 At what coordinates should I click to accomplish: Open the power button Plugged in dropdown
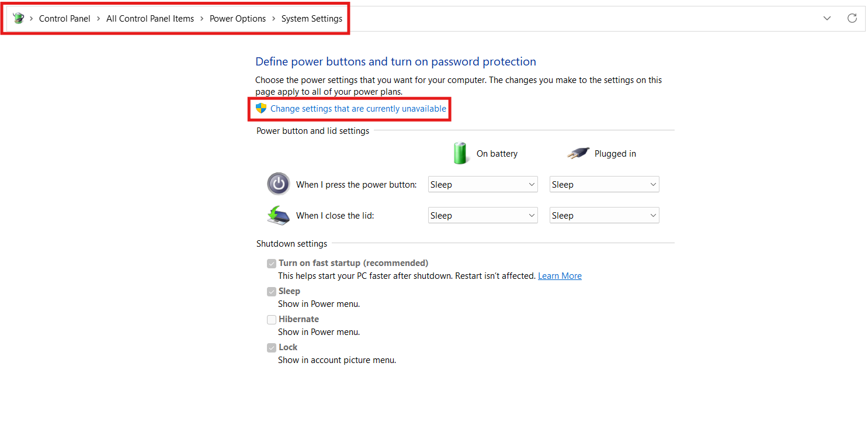[x=604, y=184]
